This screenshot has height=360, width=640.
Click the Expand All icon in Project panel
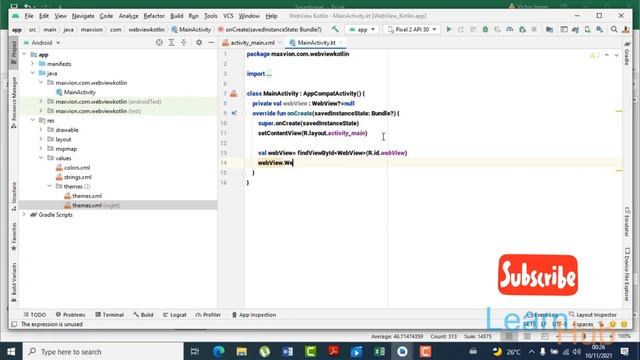coord(171,42)
